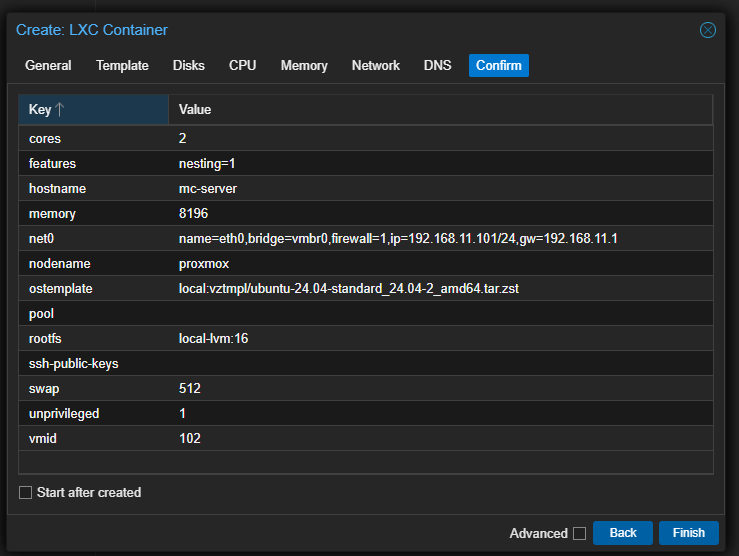Open the DNS tab
Screen dimensions: 739x556
(437, 66)
